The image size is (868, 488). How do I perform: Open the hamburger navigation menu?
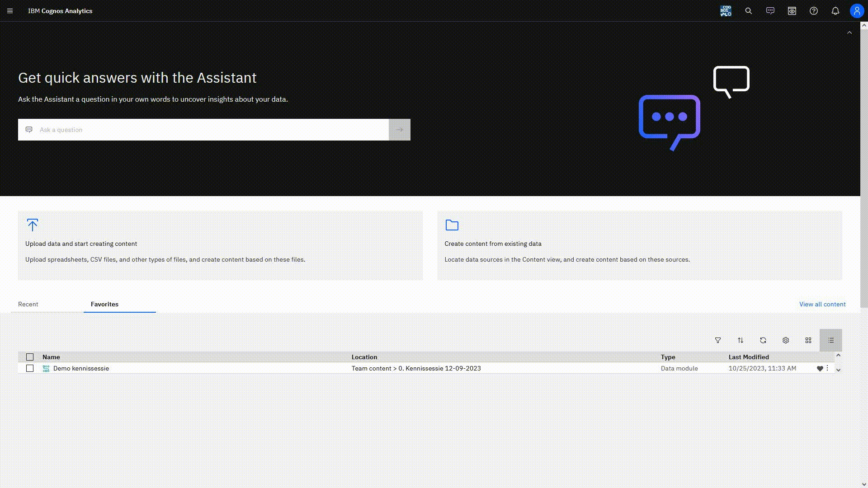tap(10, 11)
